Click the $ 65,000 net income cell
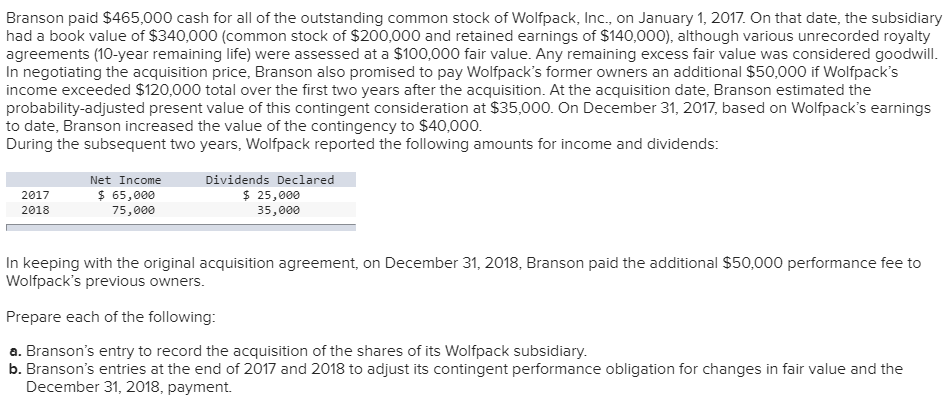This screenshot has height=400, width=946. point(125,196)
